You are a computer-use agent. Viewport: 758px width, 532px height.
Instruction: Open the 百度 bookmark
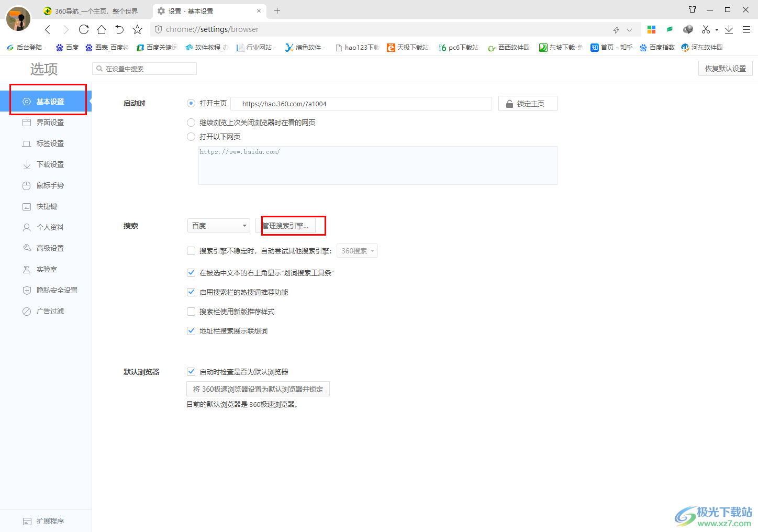(x=67, y=47)
